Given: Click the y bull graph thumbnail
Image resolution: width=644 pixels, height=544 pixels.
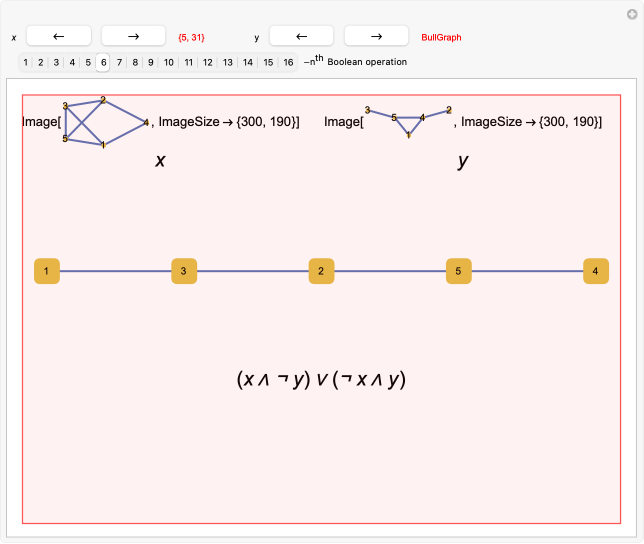Looking at the screenshot, I should click(x=408, y=121).
